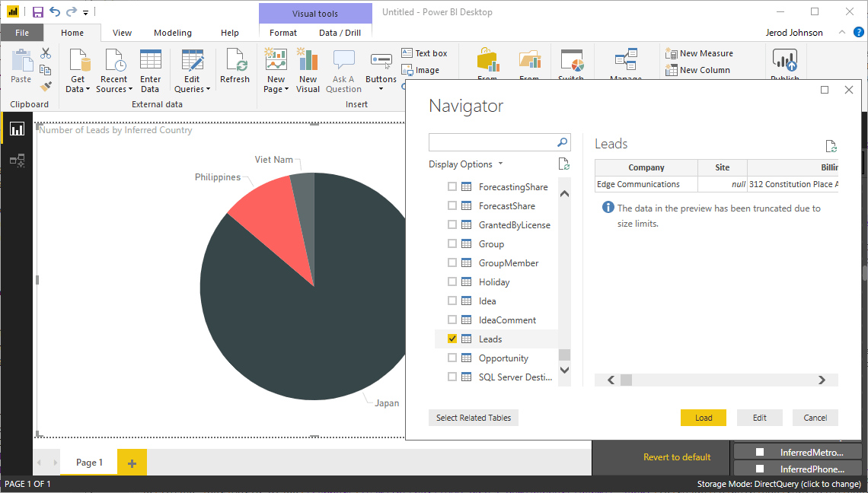Image resolution: width=868 pixels, height=493 pixels.
Task: Switch to the Modeling tab
Action: point(173,33)
